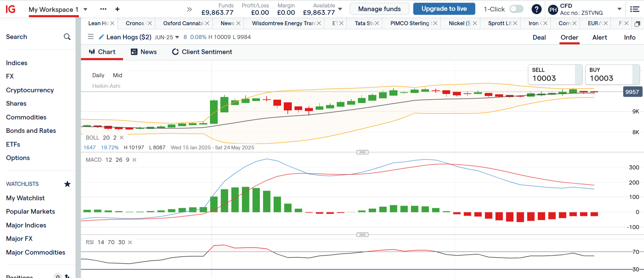Viewport: 644px width, 278px height.
Task: Open the list menu icon at top right
Action: coord(635,9)
